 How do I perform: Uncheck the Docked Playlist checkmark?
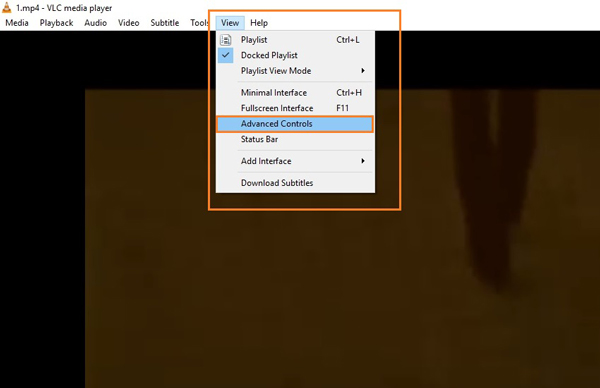pos(226,55)
